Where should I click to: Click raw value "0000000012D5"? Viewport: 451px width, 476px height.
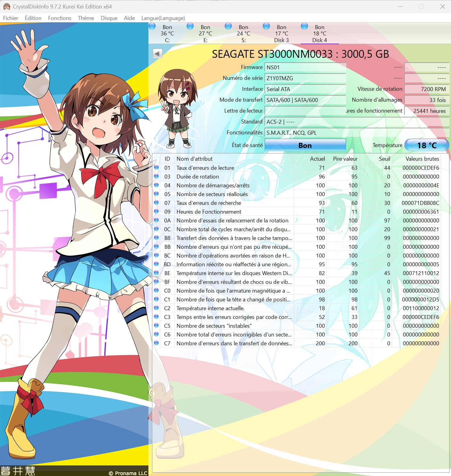420,299
